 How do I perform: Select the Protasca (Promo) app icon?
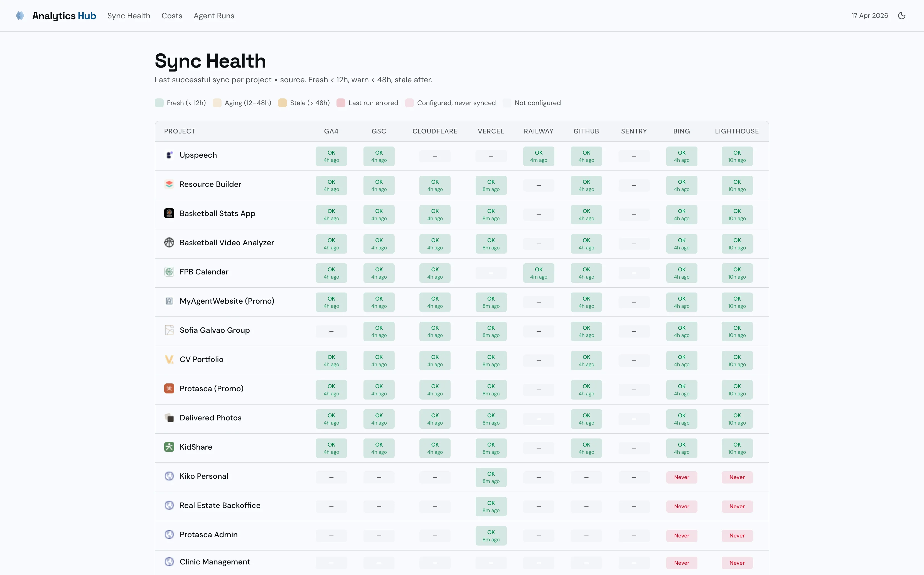tap(169, 388)
